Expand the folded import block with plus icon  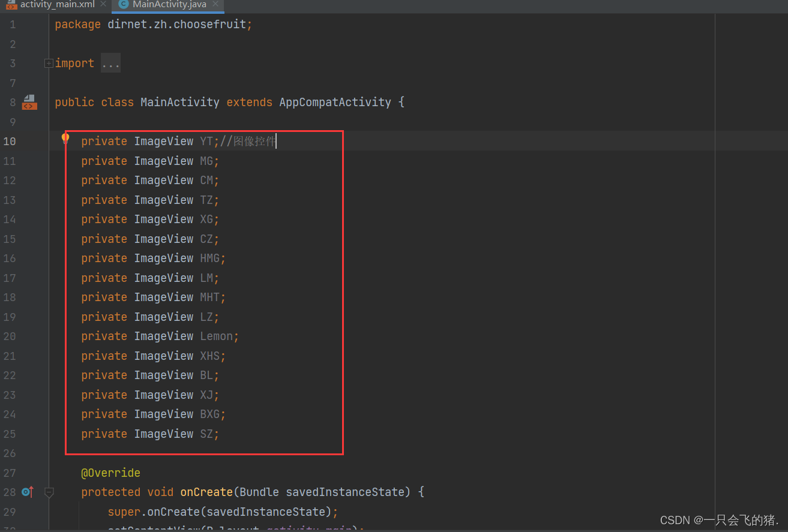pyautogui.click(x=49, y=63)
